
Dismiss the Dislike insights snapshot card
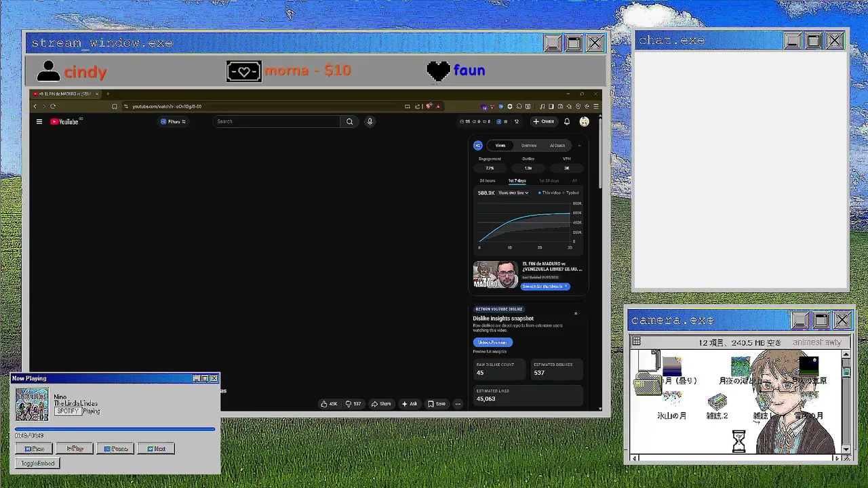click(x=576, y=313)
